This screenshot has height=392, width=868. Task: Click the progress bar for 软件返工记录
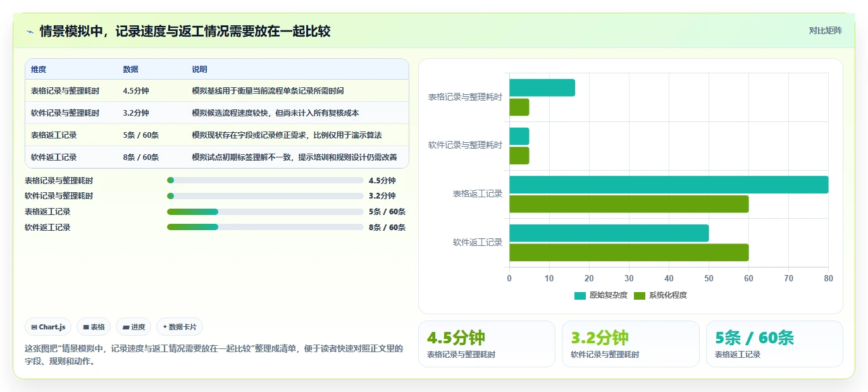coord(265,227)
